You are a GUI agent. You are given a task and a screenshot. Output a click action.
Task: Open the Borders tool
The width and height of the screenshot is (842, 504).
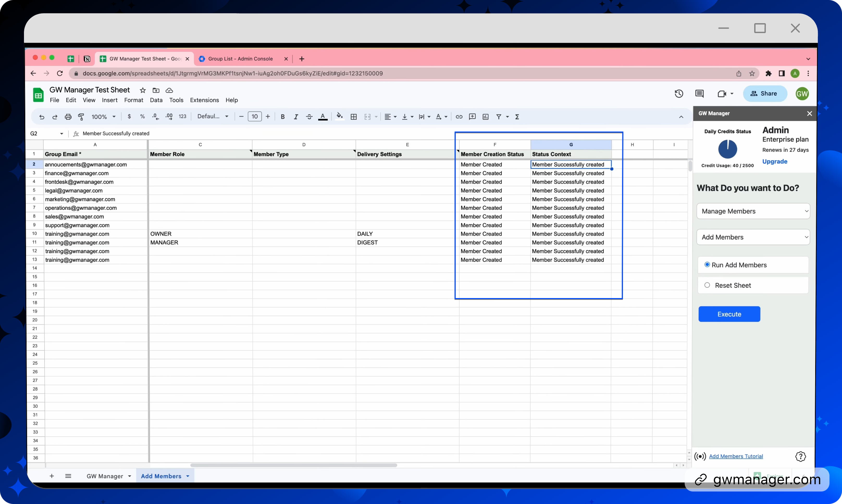353,117
